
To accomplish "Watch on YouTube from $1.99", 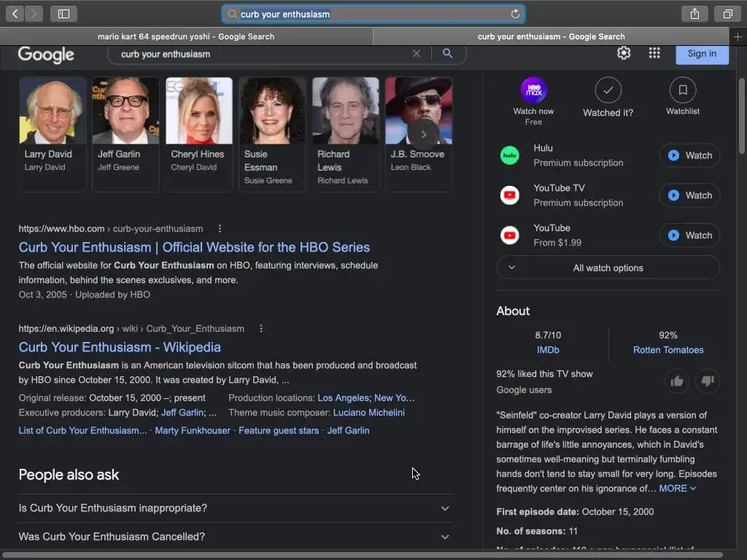I will [x=689, y=236].
